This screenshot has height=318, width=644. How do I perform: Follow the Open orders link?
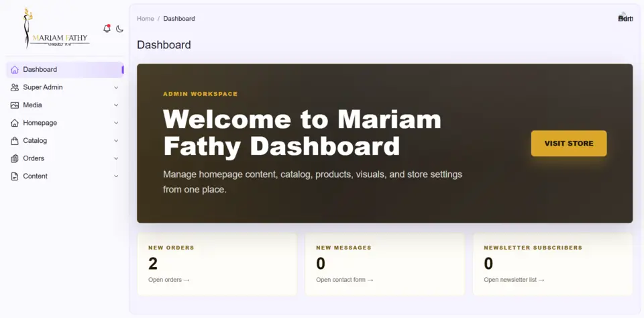169,280
